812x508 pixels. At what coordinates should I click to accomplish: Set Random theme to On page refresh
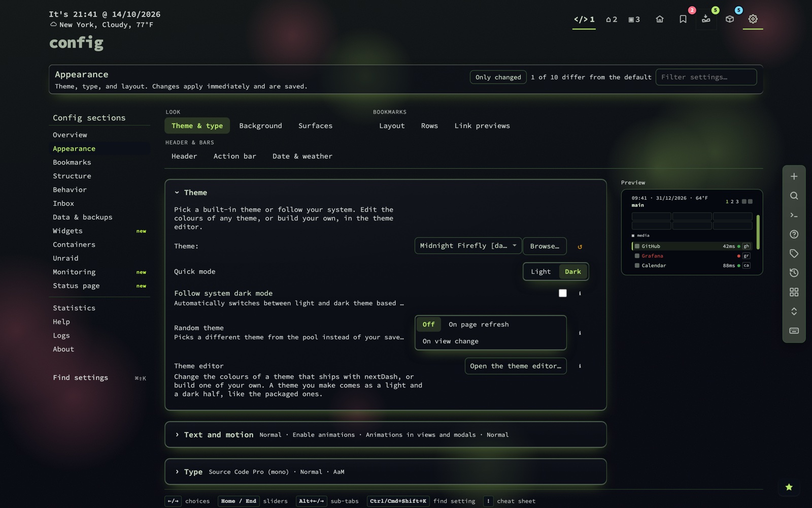pos(479,325)
